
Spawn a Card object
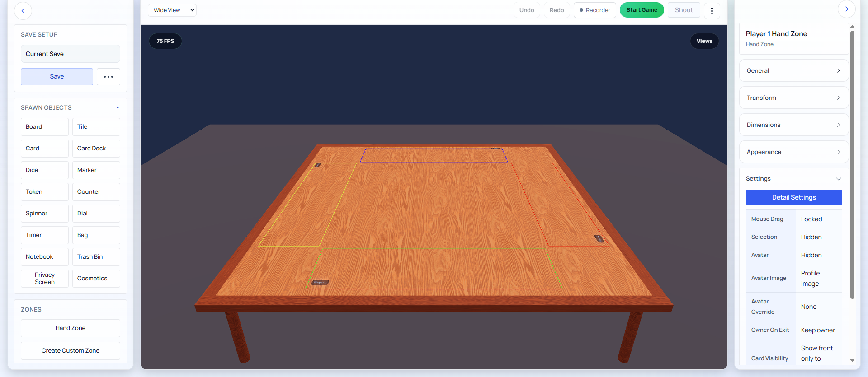click(x=45, y=149)
